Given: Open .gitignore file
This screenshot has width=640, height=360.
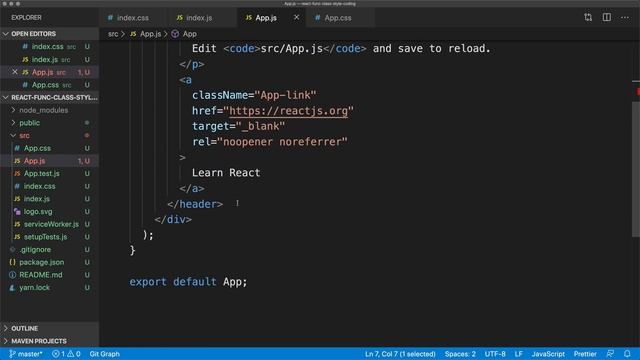Looking at the screenshot, I should coord(49,249).
